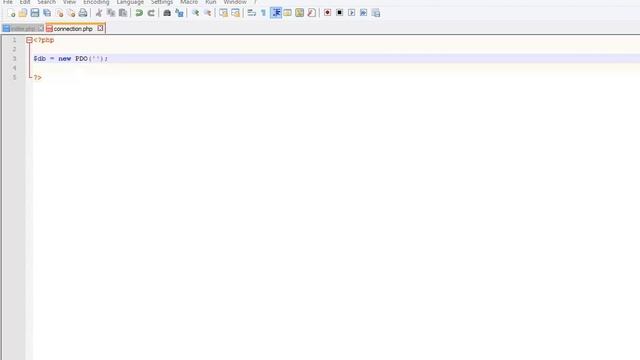The width and height of the screenshot is (640, 360).
Task: Open the Settings menu
Action: pos(162,2)
